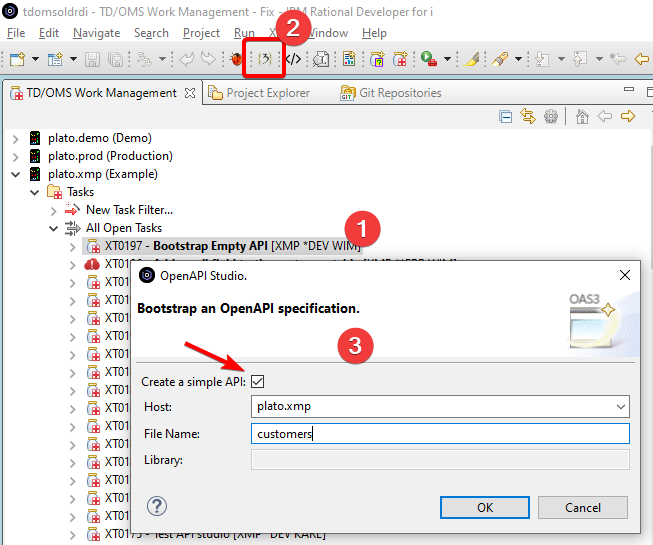This screenshot has width=653, height=545.
Task: Open the Project menu
Action: pos(201,33)
